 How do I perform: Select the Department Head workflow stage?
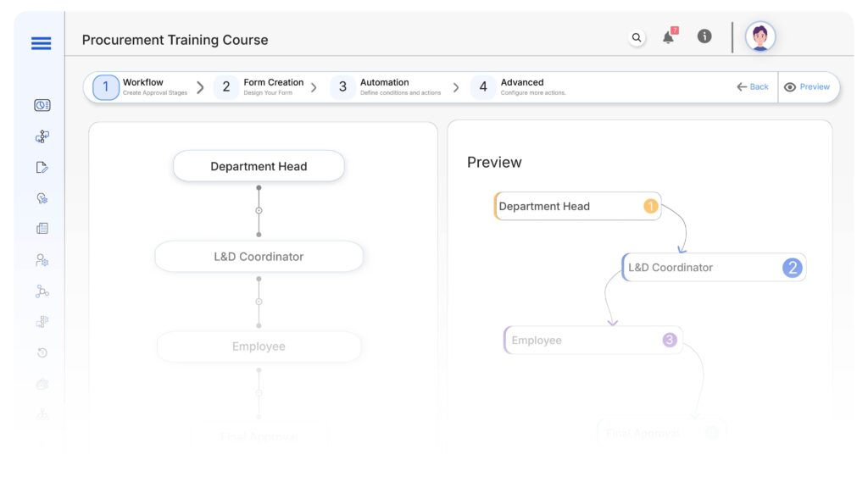pyautogui.click(x=259, y=166)
